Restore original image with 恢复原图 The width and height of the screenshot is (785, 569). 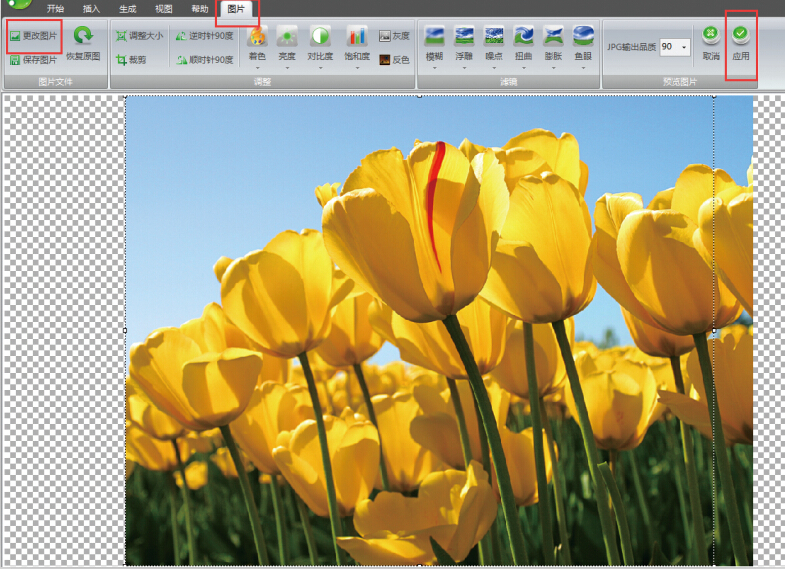(83, 44)
